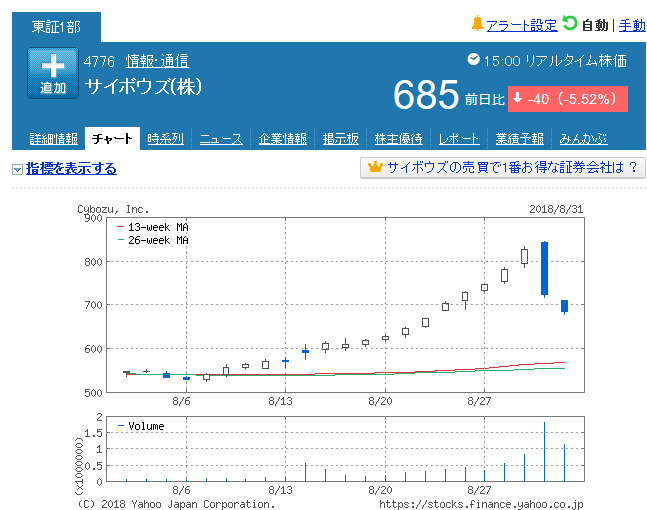Click the red down-arrow price change badge
Viewport: 647px width, 510px height.
pyautogui.click(x=568, y=99)
